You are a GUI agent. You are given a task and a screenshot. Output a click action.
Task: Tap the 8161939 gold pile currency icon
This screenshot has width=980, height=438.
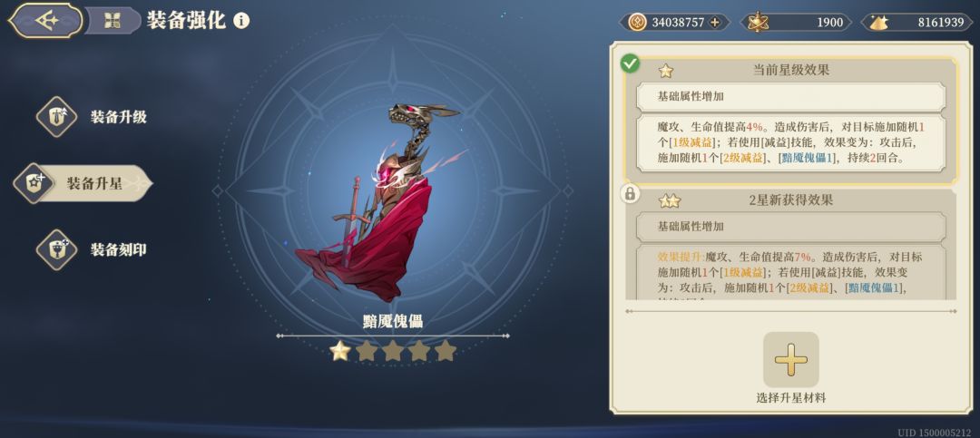[878, 23]
